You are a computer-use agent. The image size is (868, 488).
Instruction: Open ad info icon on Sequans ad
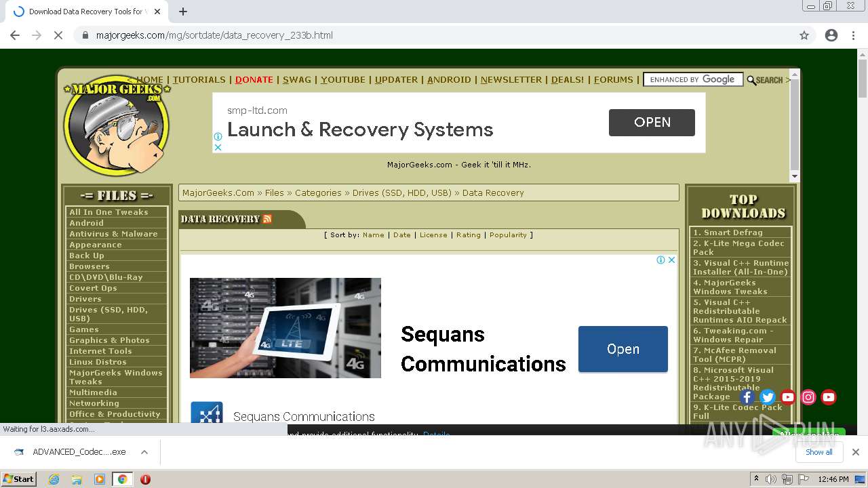click(660, 260)
